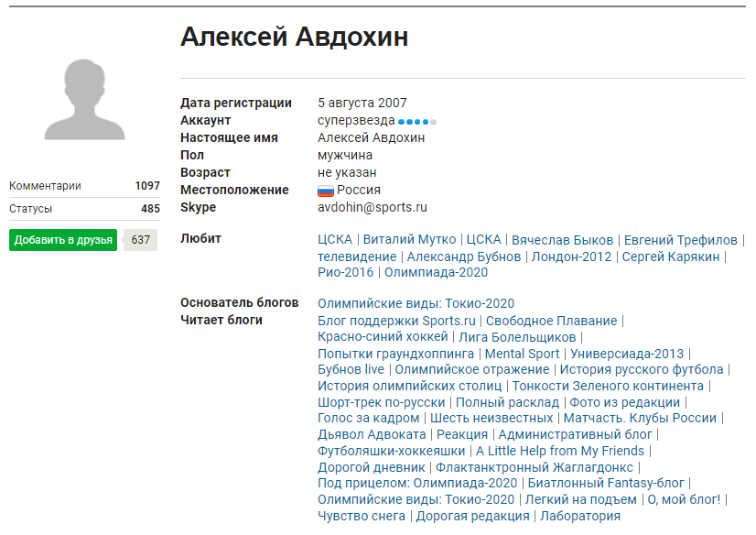Open the Флактанктронный Жаглагдонкс blog link
Image resolution: width=756 pixels, height=535 pixels.
pyautogui.click(x=535, y=467)
